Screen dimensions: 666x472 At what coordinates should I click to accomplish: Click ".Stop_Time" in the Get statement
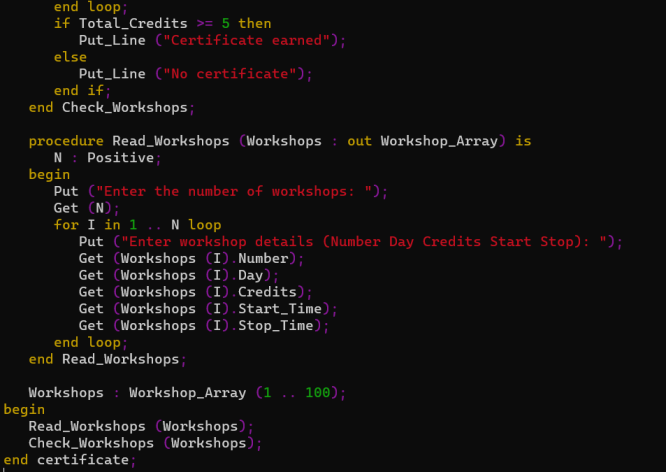273,325
